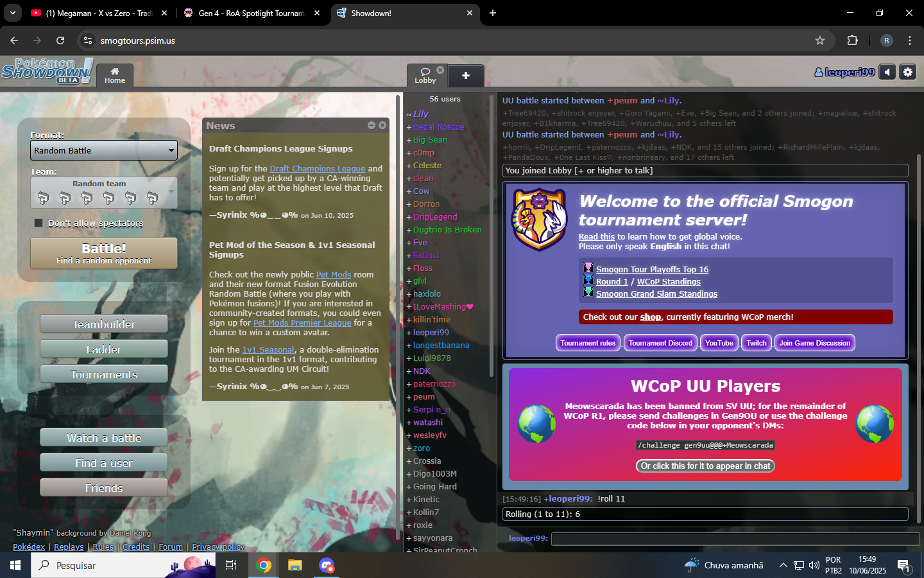The image size is (924, 578).
Task: Open Task View on the taskbar
Action: (231, 565)
